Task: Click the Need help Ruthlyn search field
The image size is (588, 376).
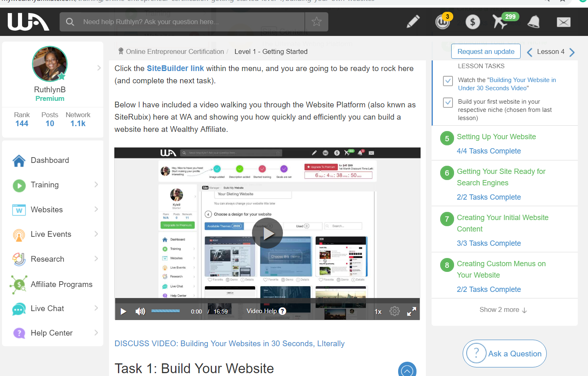Action: pyautogui.click(x=182, y=22)
